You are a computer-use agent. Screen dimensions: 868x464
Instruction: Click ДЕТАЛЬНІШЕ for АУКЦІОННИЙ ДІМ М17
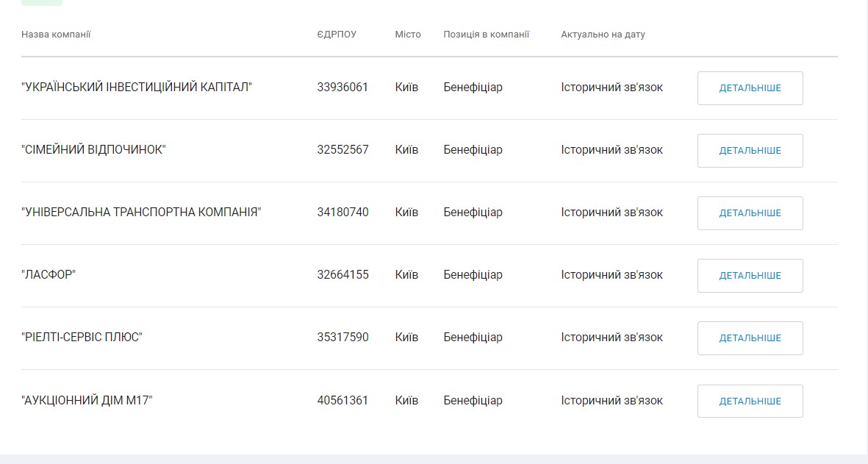click(x=750, y=401)
